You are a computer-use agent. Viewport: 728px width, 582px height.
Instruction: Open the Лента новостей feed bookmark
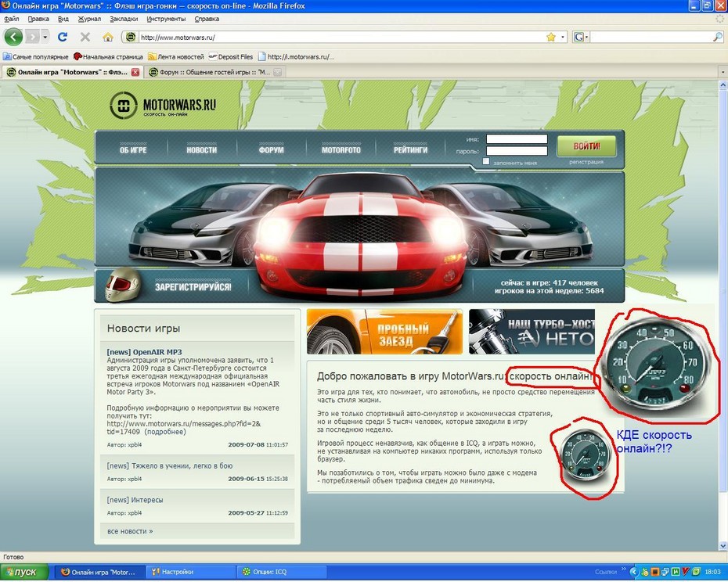(176, 56)
